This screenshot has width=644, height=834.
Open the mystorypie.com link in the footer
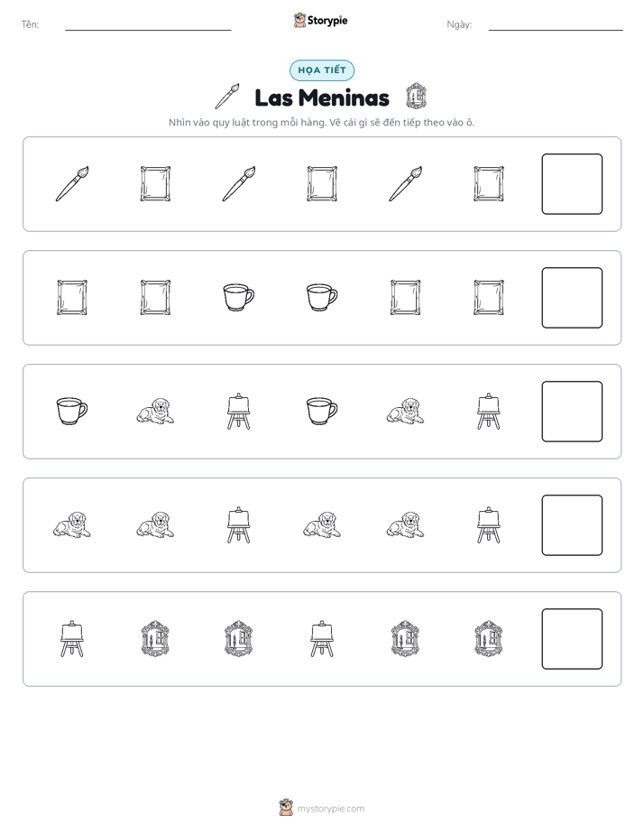330,809
